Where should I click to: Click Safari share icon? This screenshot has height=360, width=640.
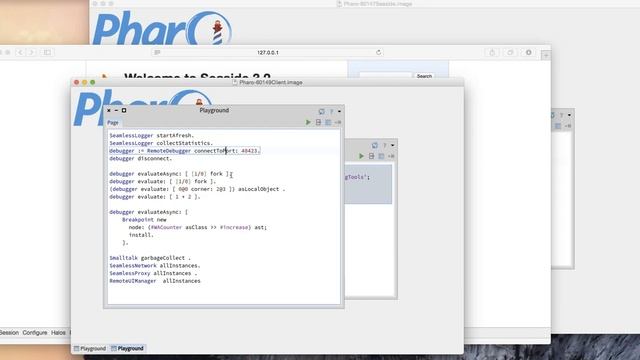coord(492,52)
